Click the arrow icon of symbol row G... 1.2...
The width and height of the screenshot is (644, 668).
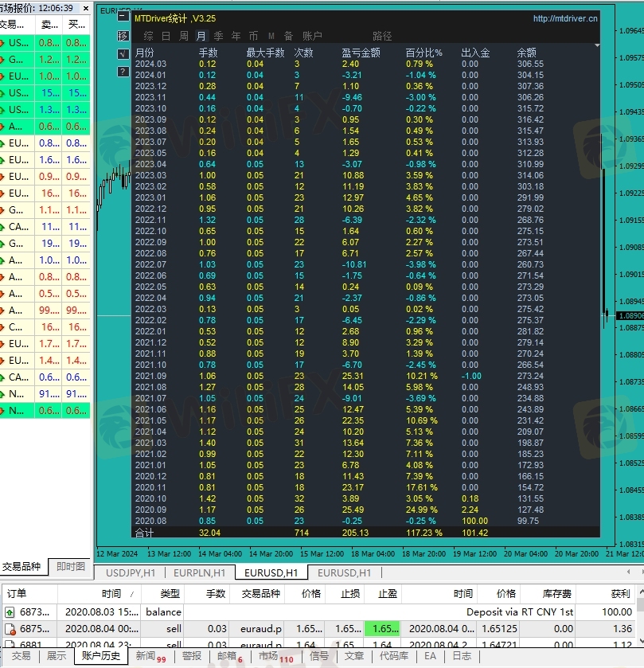tap(2, 59)
